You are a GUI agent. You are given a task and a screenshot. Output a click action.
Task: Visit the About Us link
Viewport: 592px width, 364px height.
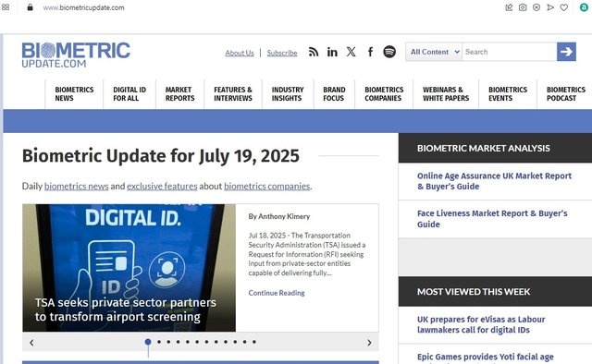click(240, 53)
